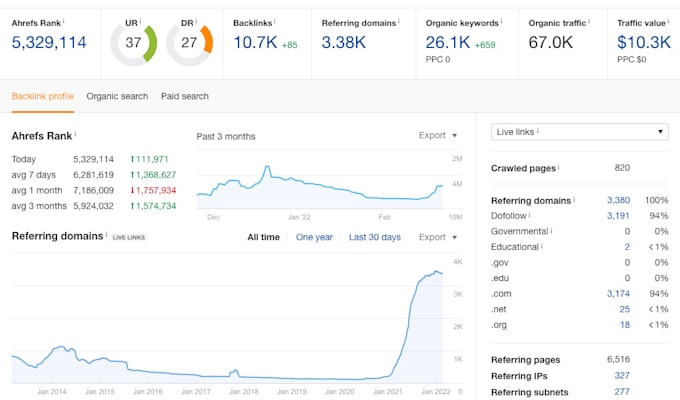
Task: Open the 327 referring IPs link
Action: (622, 376)
